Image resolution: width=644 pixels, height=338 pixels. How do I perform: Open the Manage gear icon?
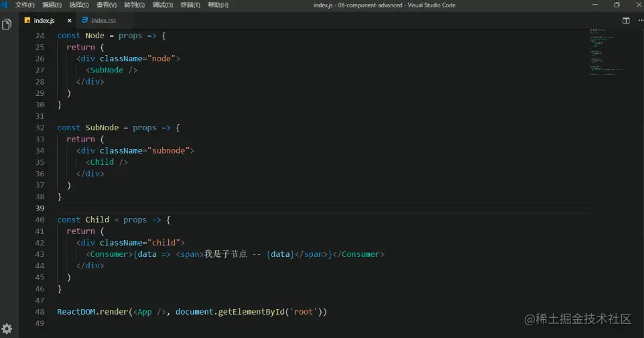tap(7, 329)
